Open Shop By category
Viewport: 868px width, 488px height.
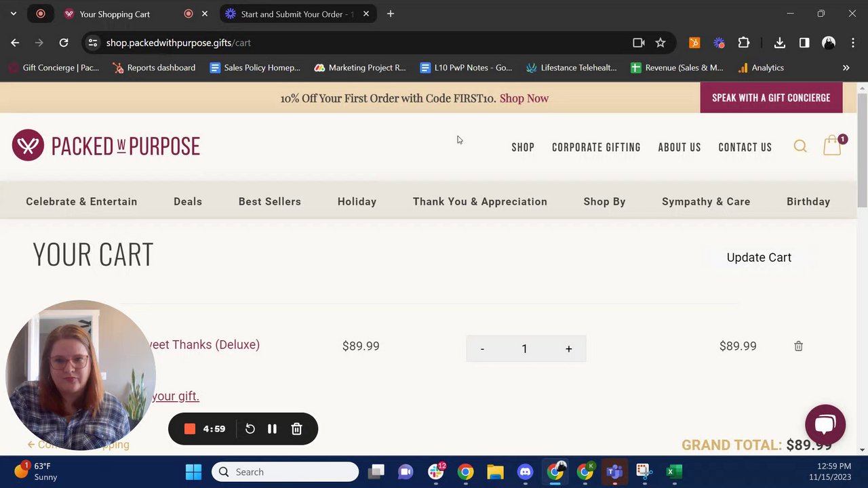605,201
